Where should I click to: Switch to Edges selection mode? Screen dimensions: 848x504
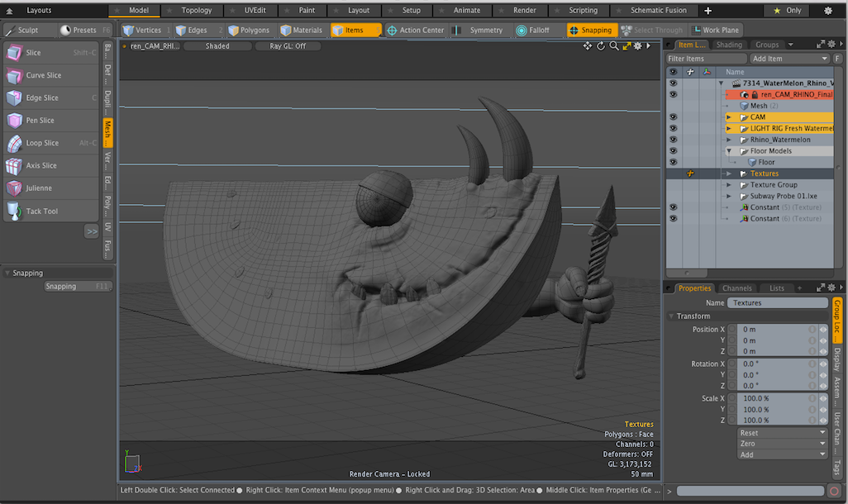coord(198,31)
